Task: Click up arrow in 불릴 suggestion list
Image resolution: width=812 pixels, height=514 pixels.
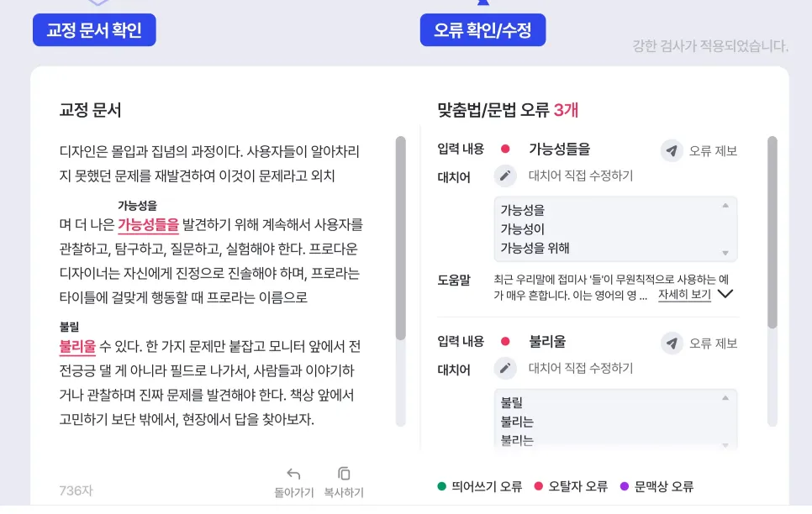Action: coord(725,398)
